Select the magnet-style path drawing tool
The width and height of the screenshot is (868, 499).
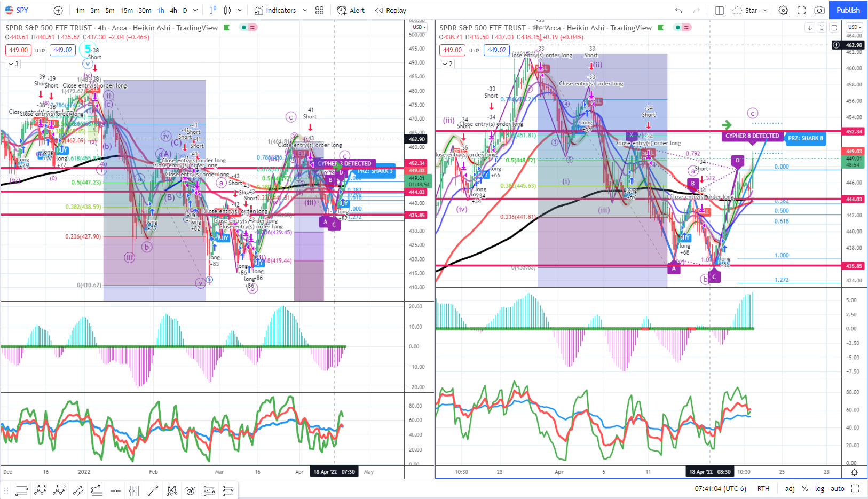point(78,490)
